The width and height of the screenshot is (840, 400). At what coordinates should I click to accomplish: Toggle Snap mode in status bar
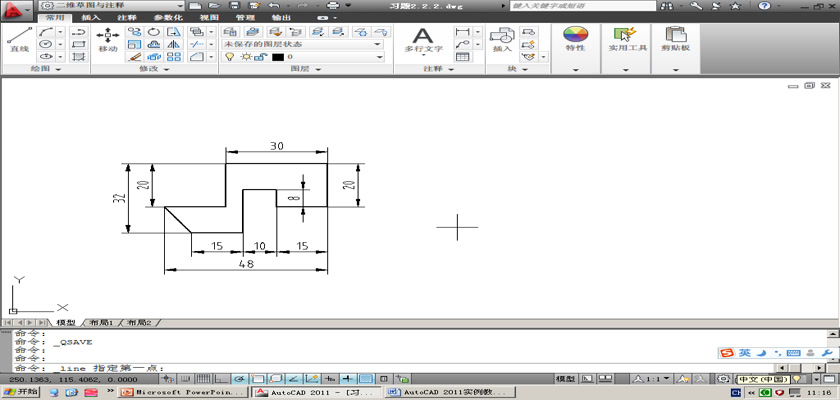183,379
